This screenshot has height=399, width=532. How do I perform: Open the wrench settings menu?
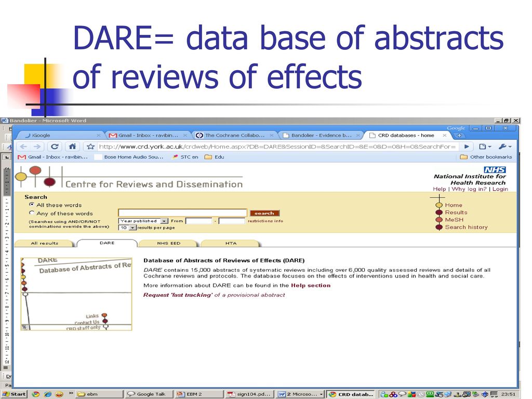[505, 147]
